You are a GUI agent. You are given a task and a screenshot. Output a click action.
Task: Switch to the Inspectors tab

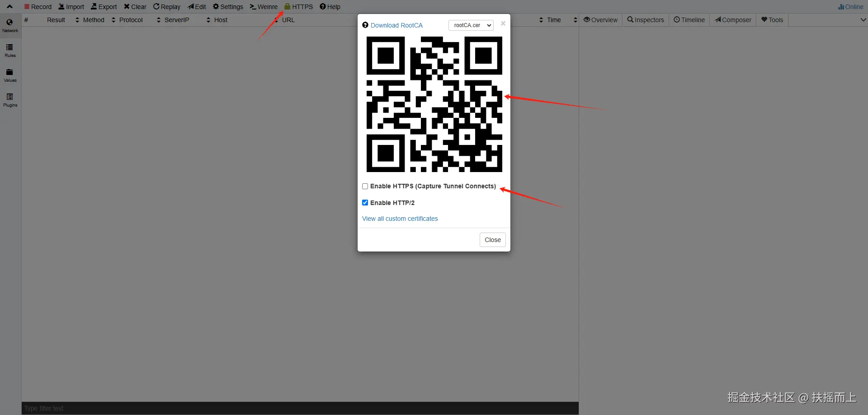point(646,20)
